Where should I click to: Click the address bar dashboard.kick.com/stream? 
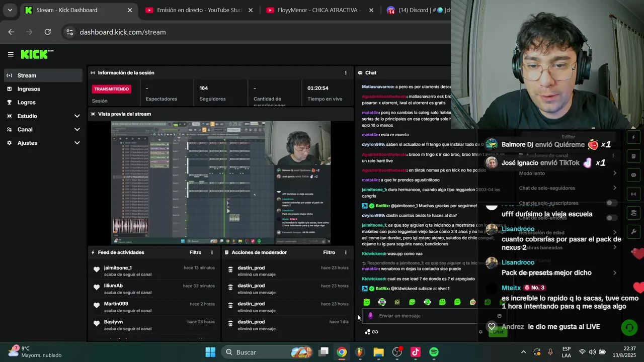click(123, 32)
